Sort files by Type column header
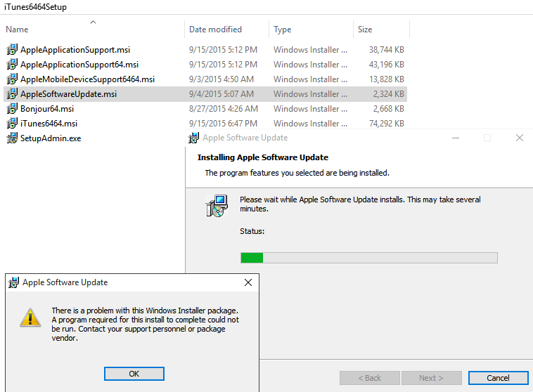This screenshot has height=392, width=533. pyautogui.click(x=283, y=30)
